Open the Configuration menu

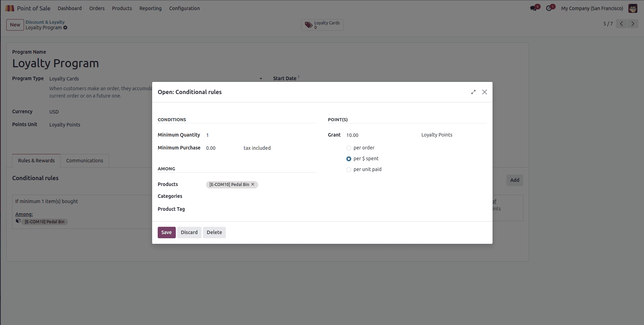pyautogui.click(x=184, y=8)
